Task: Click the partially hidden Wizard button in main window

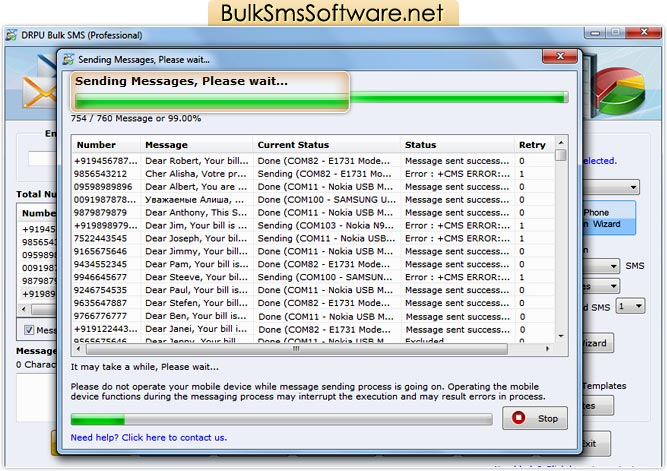Action: 598,343
